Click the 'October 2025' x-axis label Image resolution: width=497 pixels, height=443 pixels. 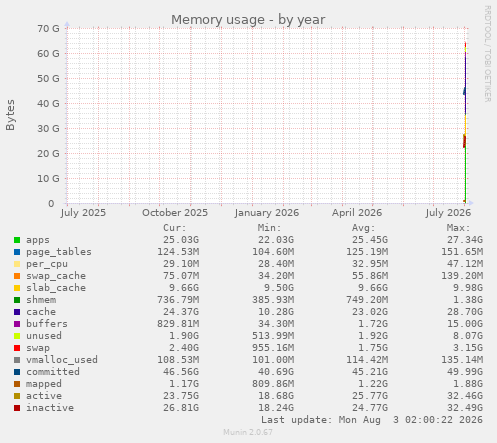[x=175, y=213]
